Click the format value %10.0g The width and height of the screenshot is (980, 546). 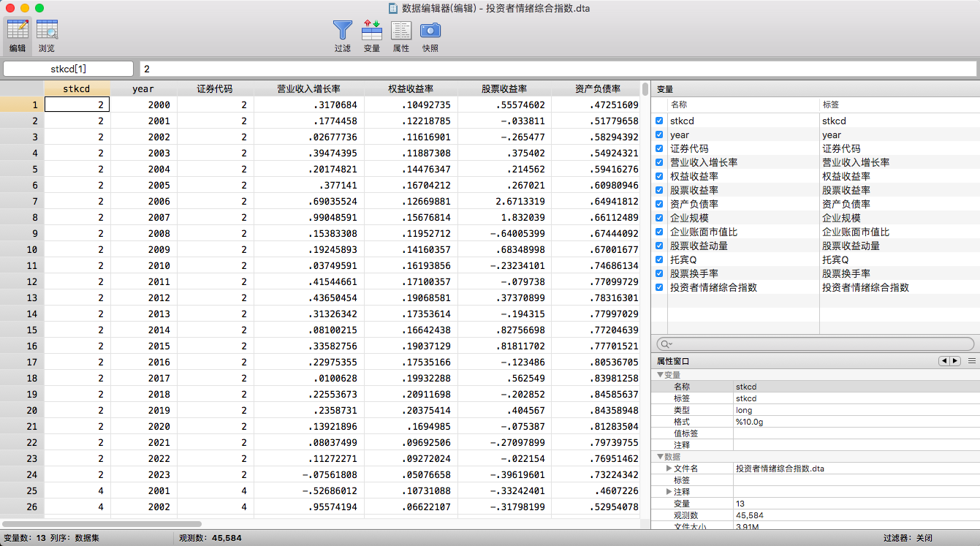[749, 422]
